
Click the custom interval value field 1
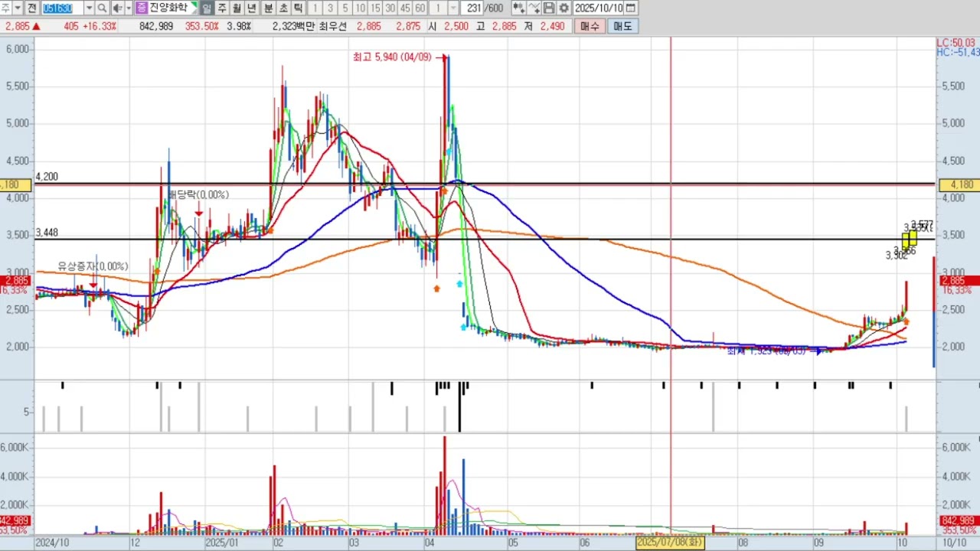click(438, 8)
